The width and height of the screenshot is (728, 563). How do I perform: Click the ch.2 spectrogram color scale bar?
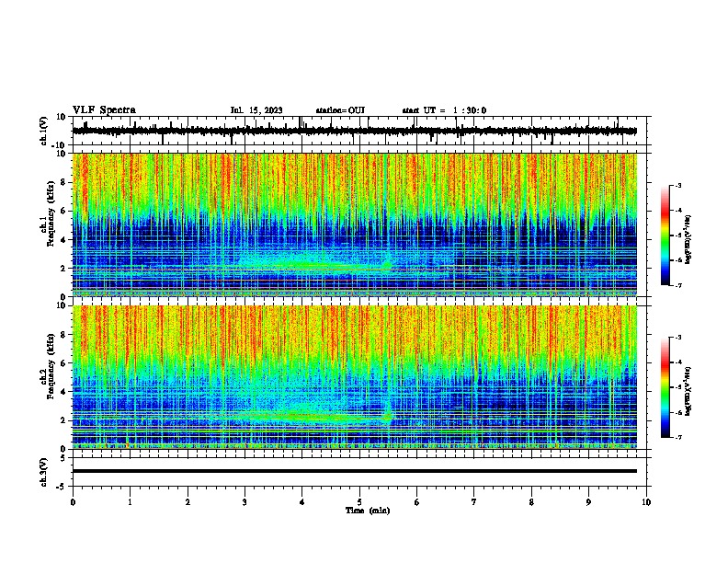click(x=665, y=387)
